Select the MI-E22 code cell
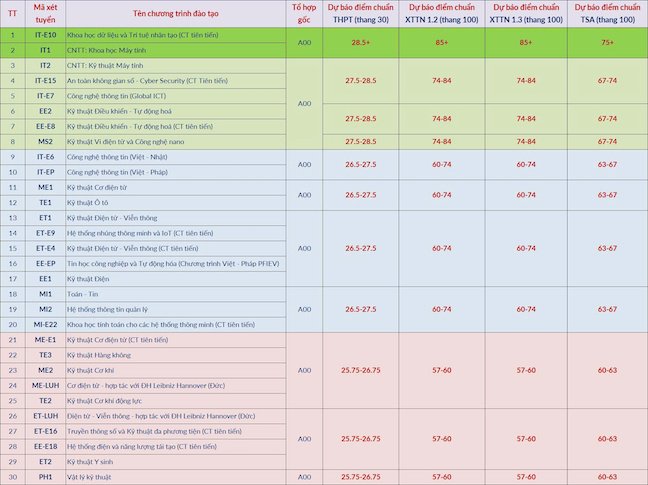 click(x=45, y=325)
